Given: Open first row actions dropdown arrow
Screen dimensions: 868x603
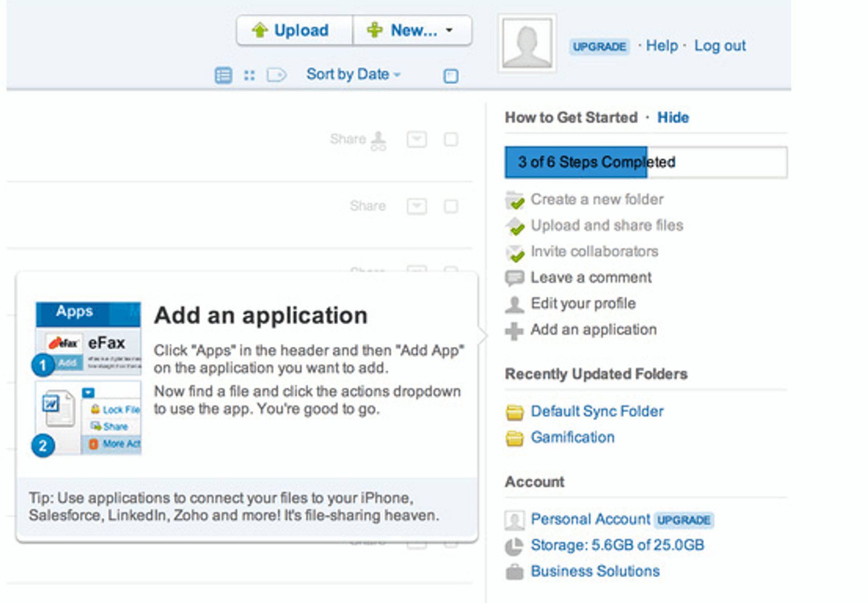Looking at the screenshot, I should click(x=416, y=139).
